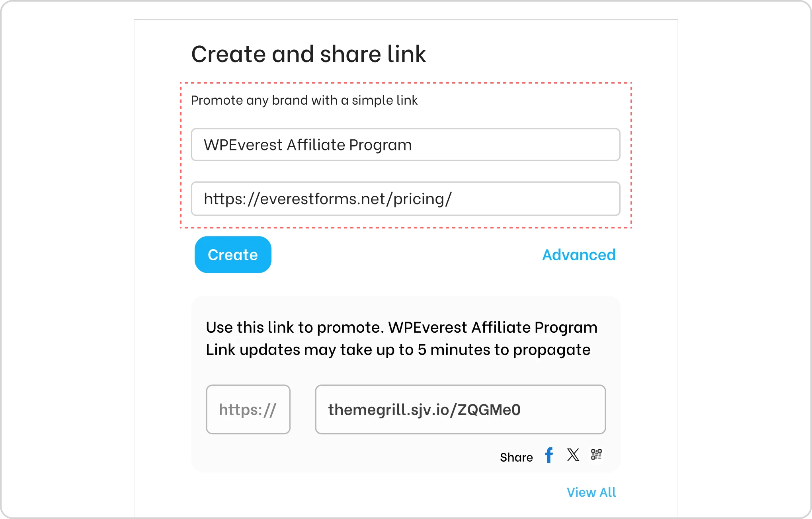This screenshot has width=812, height=519.
Task: Click the Facebook share icon
Action: (x=549, y=455)
